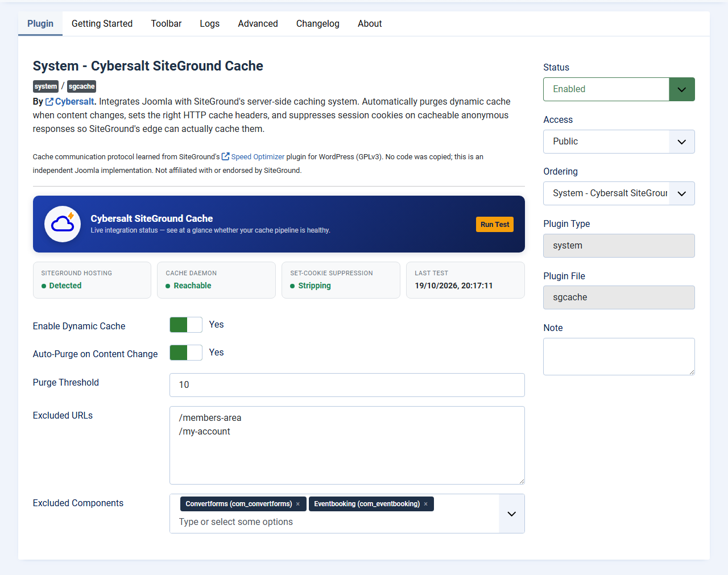
Task: Click the Purge Threshold input field
Action: pyautogui.click(x=347, y=385)
